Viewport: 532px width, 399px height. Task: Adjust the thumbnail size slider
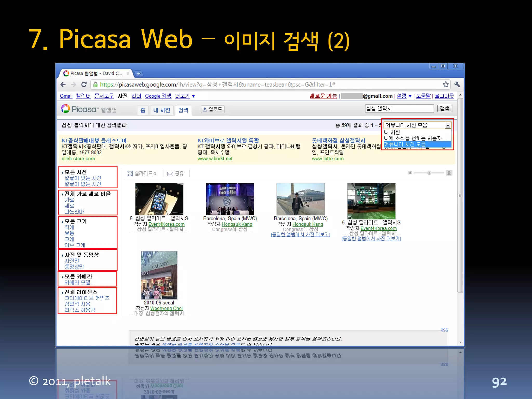[x=429, y=173]
